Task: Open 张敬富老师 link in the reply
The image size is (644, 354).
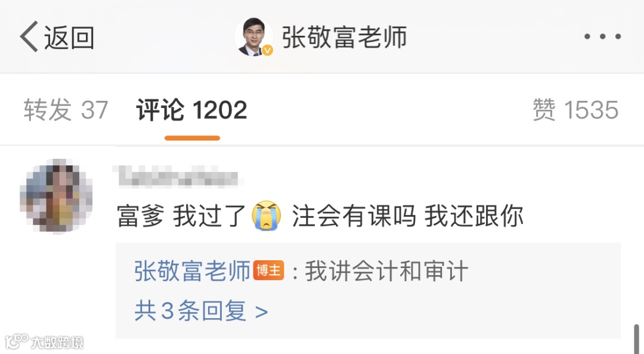Action: pyautogui.click(x=192, y=271)
